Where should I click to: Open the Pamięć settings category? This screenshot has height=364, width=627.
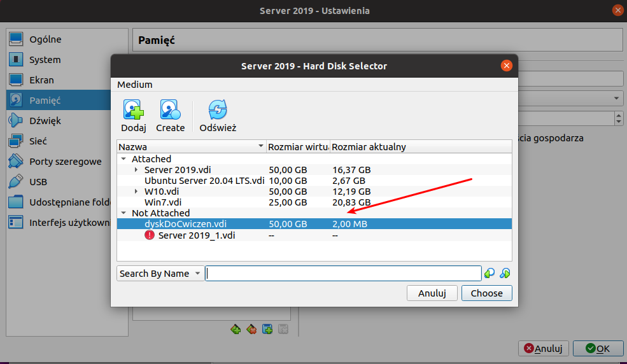coord(59,101)
